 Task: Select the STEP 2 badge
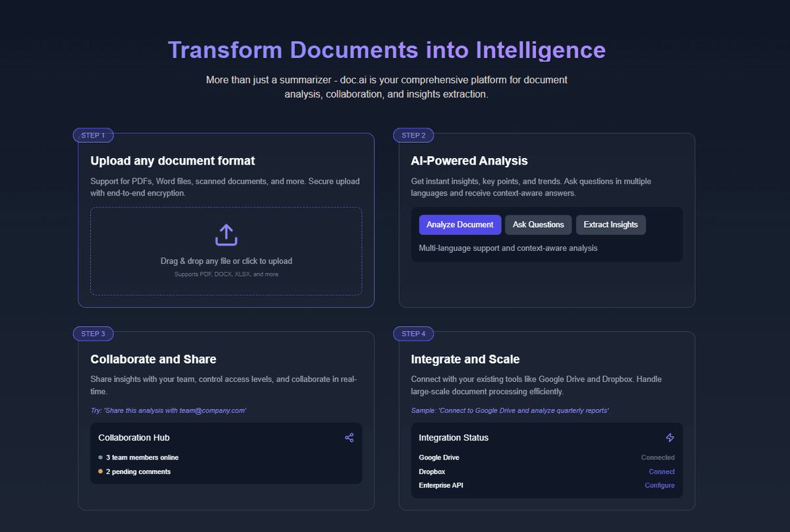(413, 136)
